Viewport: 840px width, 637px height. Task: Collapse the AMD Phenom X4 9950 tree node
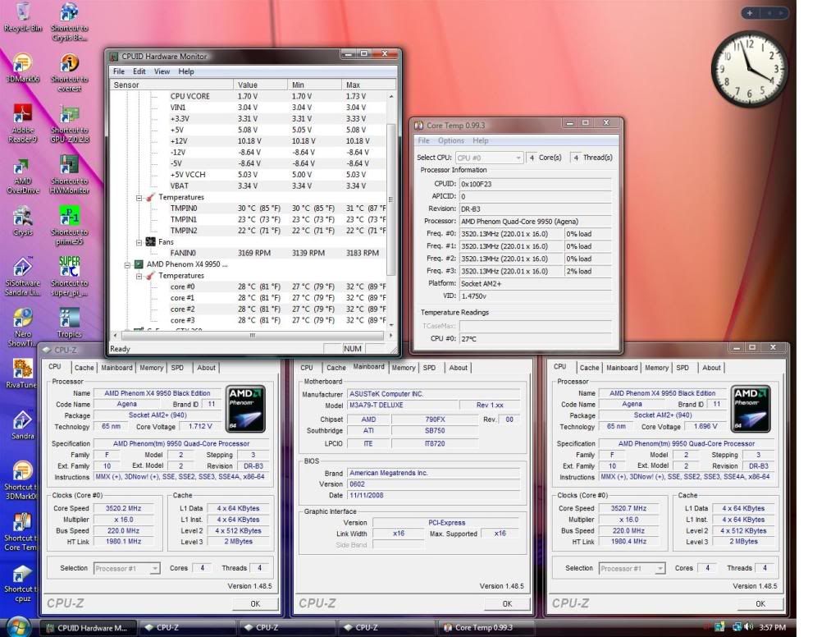point(127,264)
